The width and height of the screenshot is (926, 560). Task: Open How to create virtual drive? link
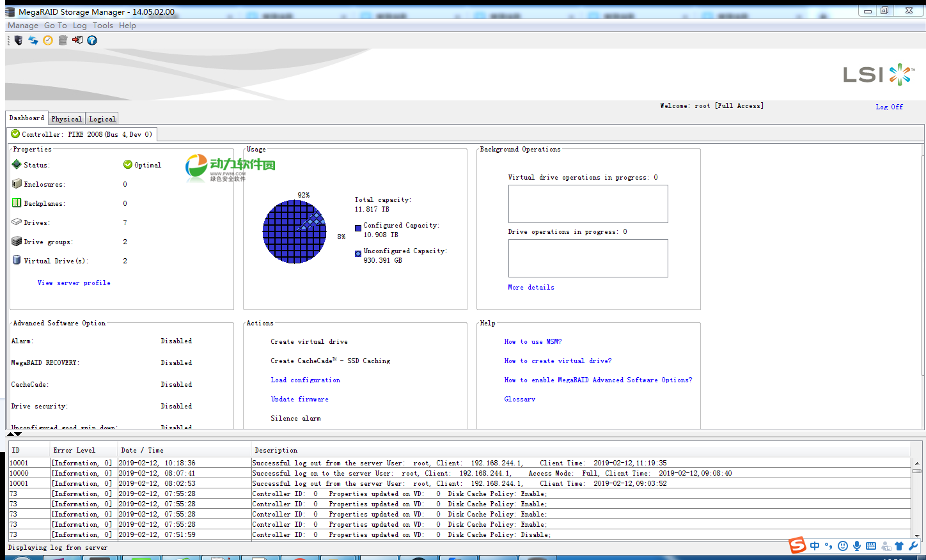coord(558,361)
